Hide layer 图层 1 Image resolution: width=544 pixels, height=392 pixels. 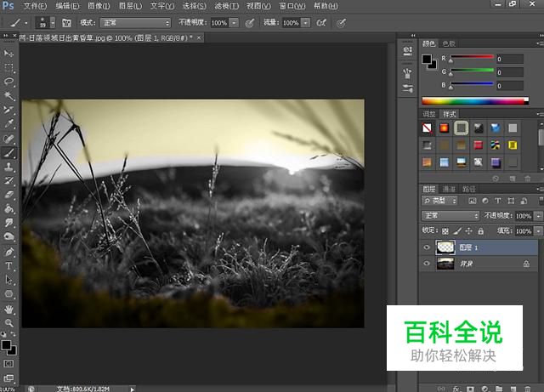(x=427, y=247)
